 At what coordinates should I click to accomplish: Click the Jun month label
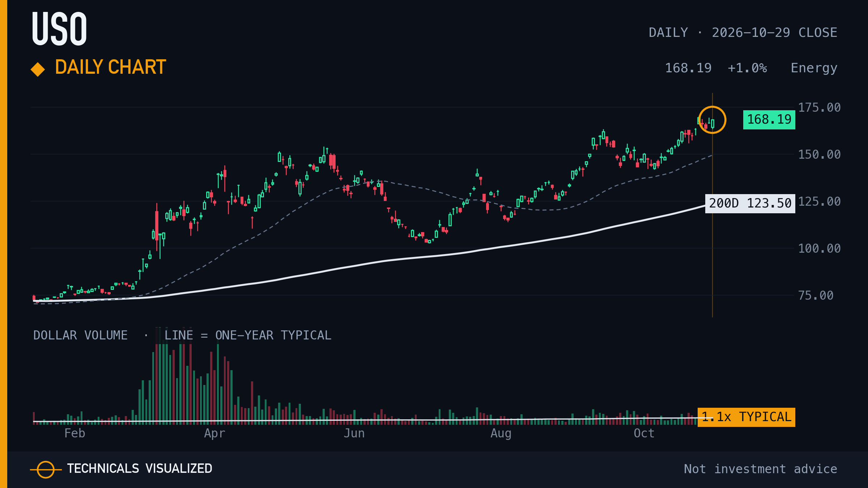[x=354, y=433]
